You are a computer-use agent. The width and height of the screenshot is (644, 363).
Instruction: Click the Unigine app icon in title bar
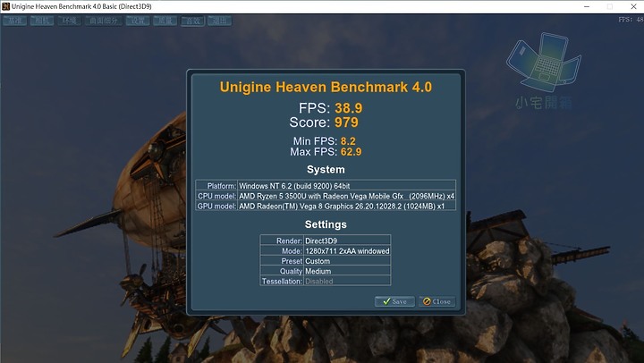(x=5, y=6)
